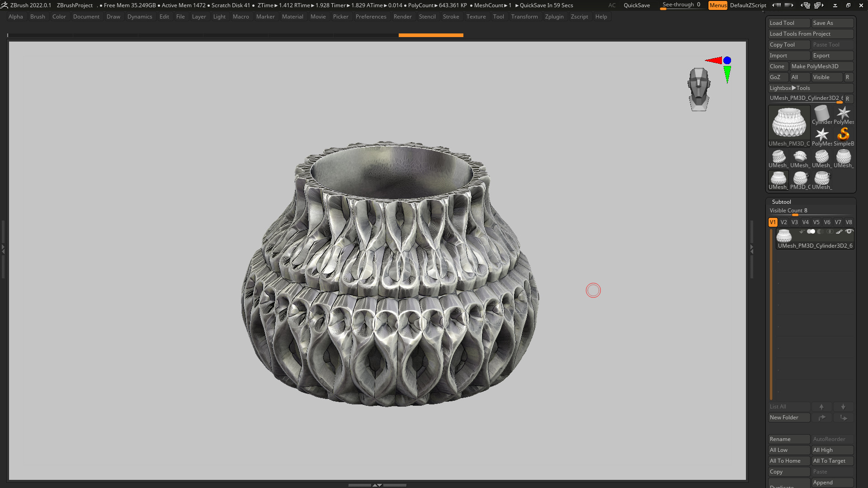
Task: Click the ZBrush logo in title bar
Action: (x=5, y=5)
